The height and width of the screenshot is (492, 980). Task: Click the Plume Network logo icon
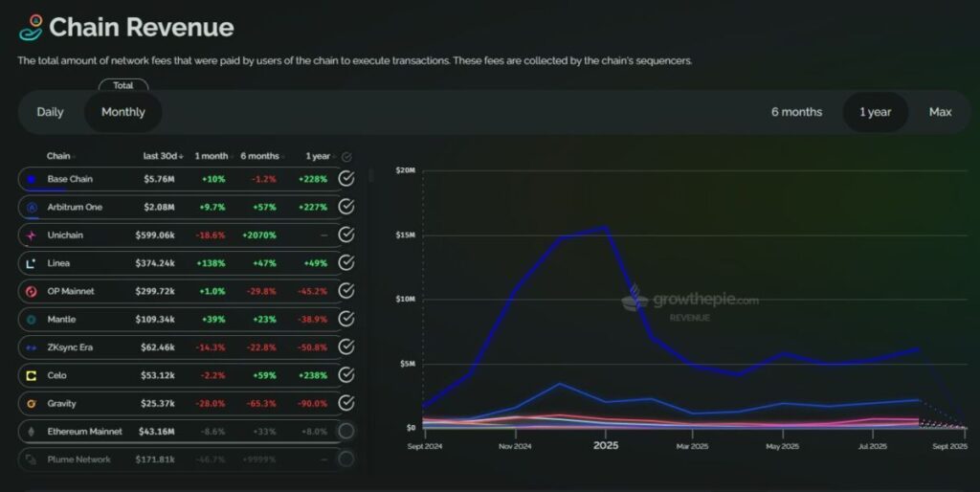point(31,459)
